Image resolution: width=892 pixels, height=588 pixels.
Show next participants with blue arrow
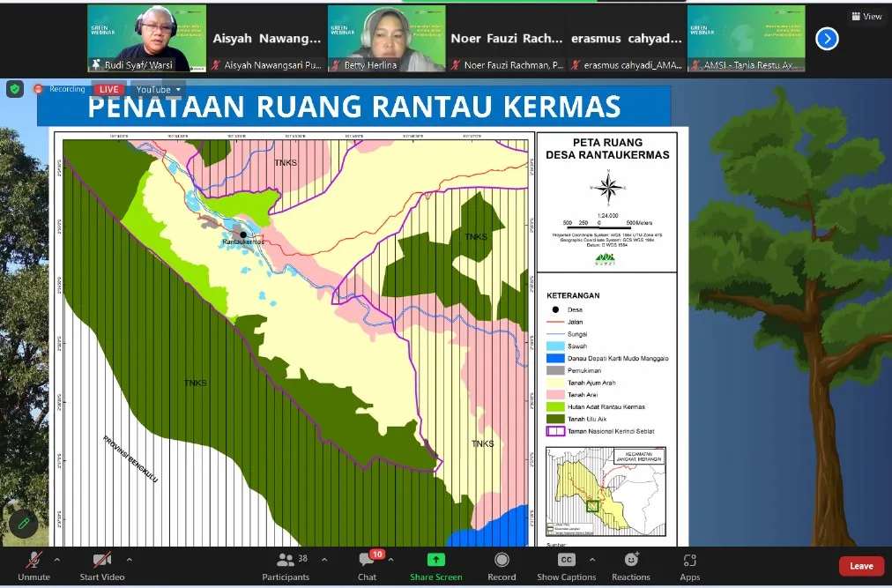tap(827, 39)
